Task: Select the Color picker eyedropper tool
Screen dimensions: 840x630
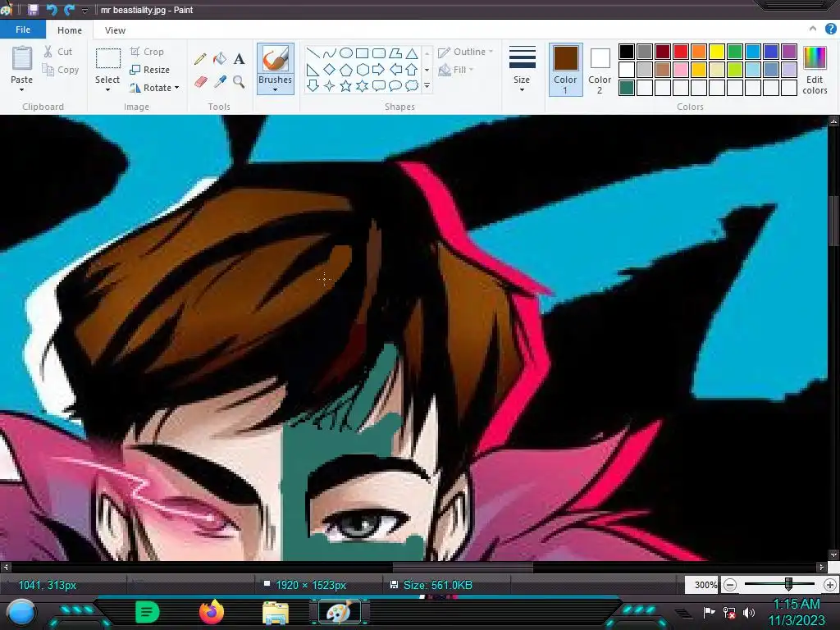Action: [220, 81]
